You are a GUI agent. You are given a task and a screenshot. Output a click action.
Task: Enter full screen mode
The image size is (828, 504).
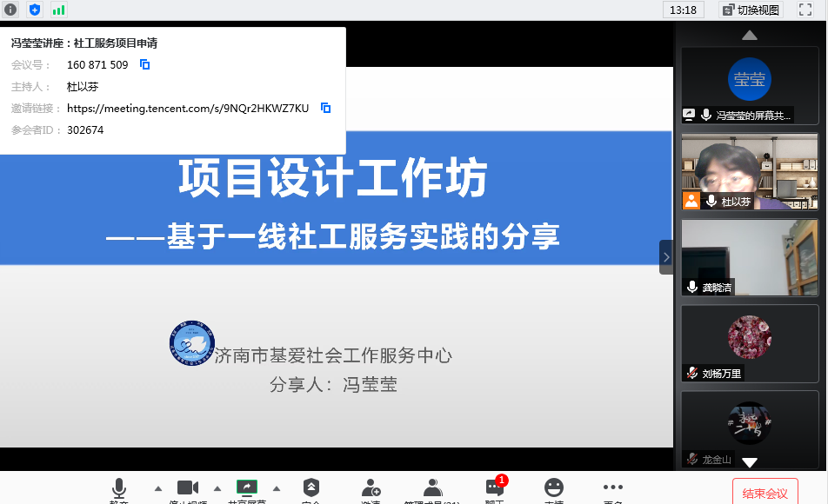click(805, 10)
